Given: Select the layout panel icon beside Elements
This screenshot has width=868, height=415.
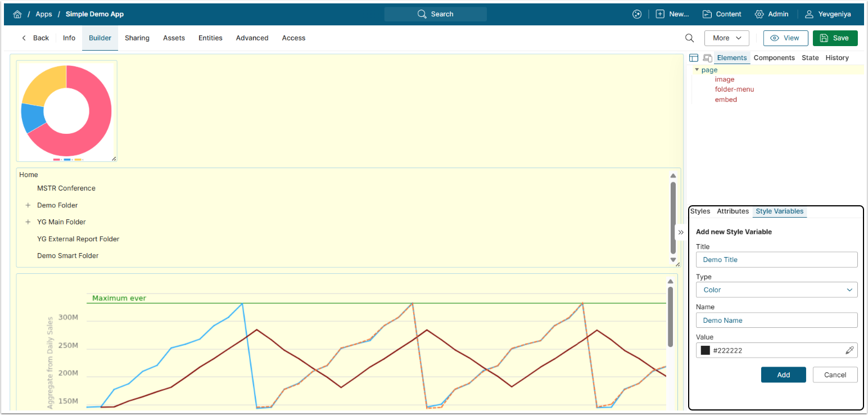Looking at the screenshot, I should [694, 58].
